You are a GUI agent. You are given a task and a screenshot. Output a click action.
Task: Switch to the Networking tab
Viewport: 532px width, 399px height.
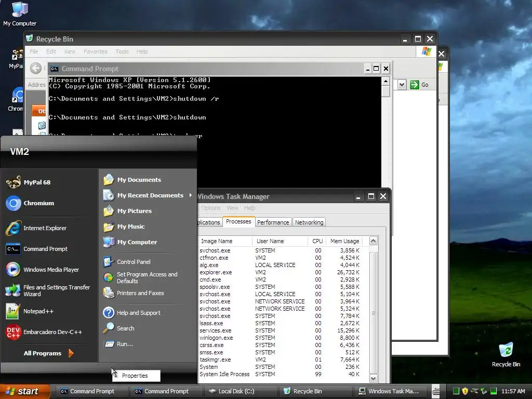pyautogui.click(x=309, y=222)
